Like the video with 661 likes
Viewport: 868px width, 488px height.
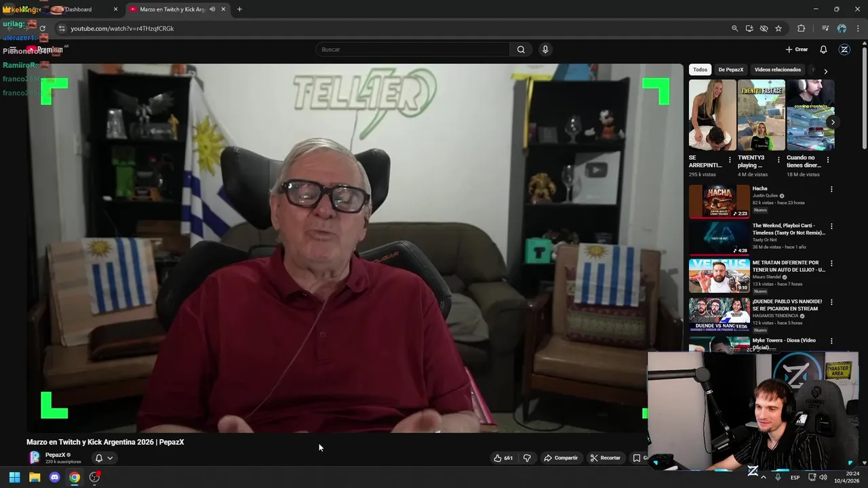[x=503, y=458]
